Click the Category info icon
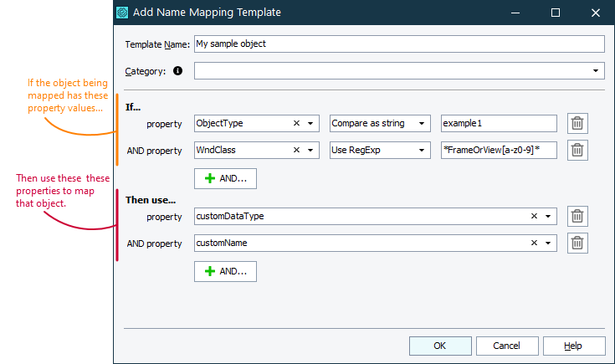The height and width of the screenshot is (364, 615). 177,71
